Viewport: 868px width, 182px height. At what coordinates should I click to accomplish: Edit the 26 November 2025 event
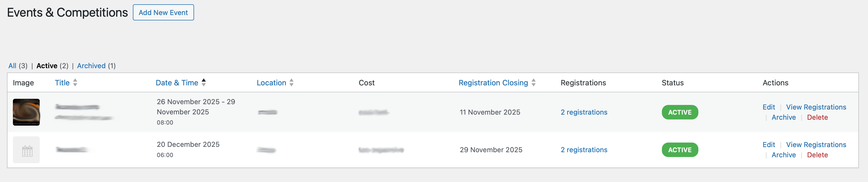click(769, 107)
